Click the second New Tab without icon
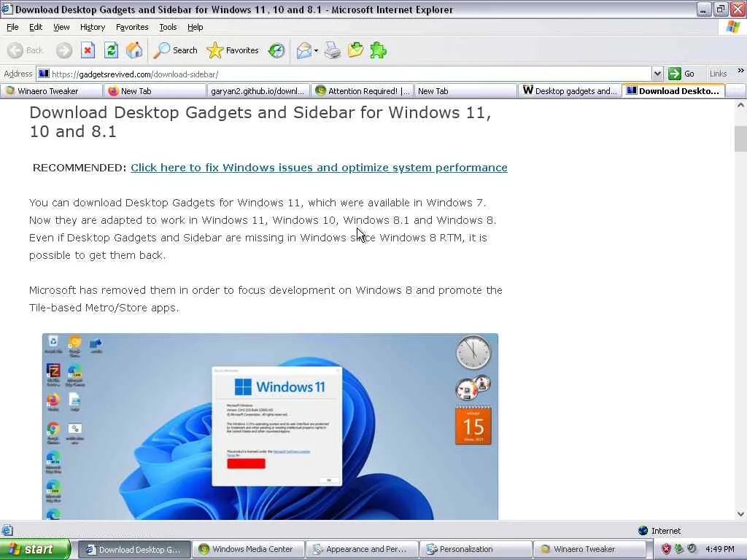The width and height of the screenshot is (747, 560). pos(466,91)
